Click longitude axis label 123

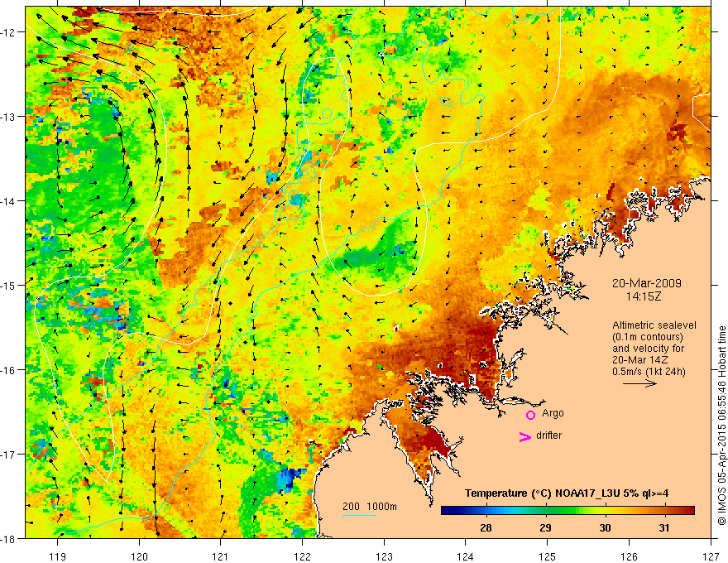(384, 556)
